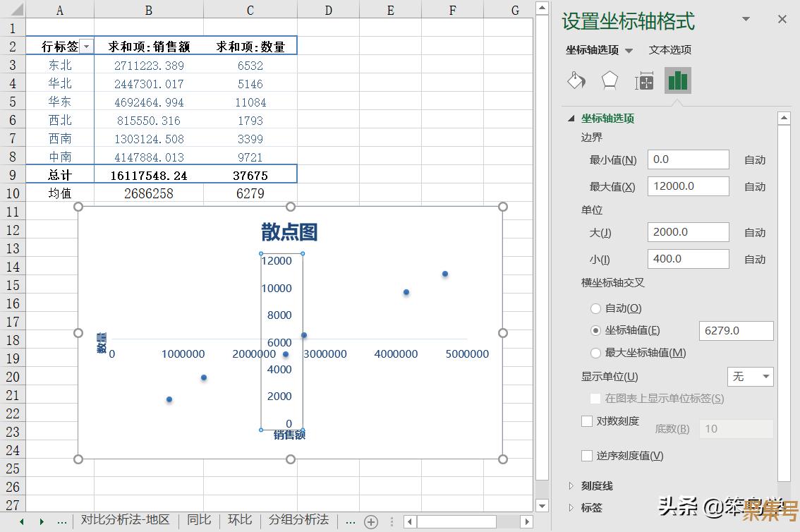Open the 显示单位 dropdown list
Image resolution: width=800 pixels, height=532 pixels.
(x=750, y=377)
